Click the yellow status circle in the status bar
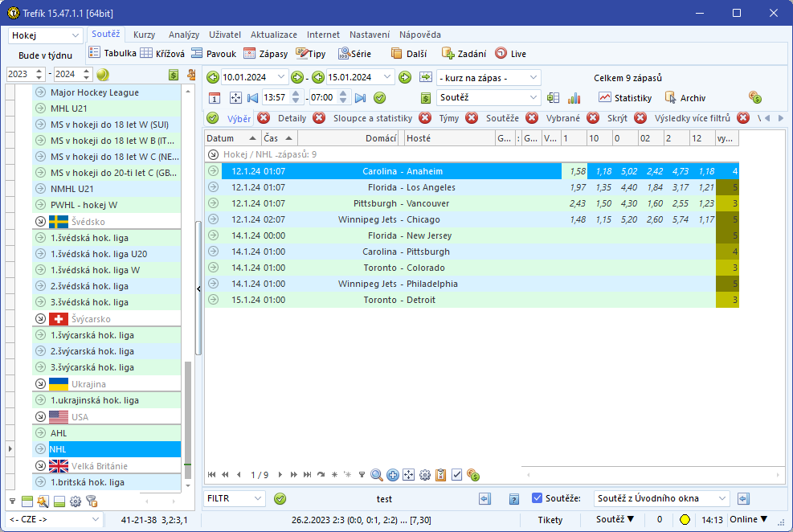793x532 pixels. 685,520
